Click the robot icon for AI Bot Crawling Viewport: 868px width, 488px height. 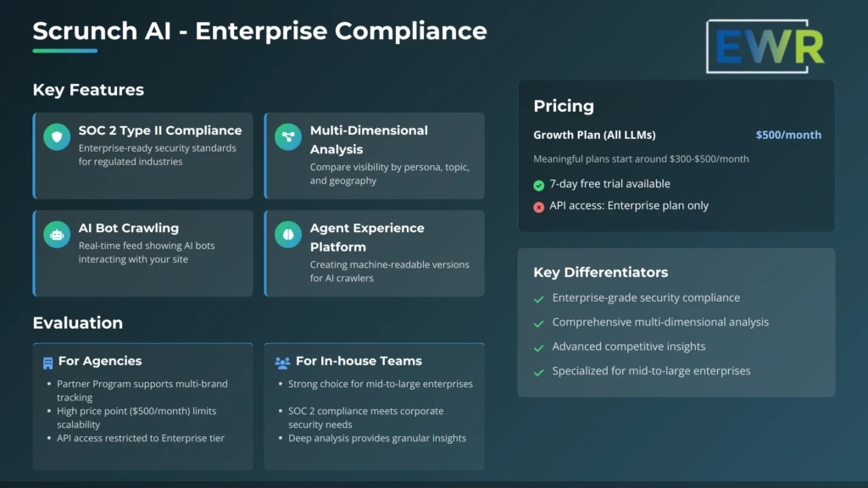(x=57, y=235)
